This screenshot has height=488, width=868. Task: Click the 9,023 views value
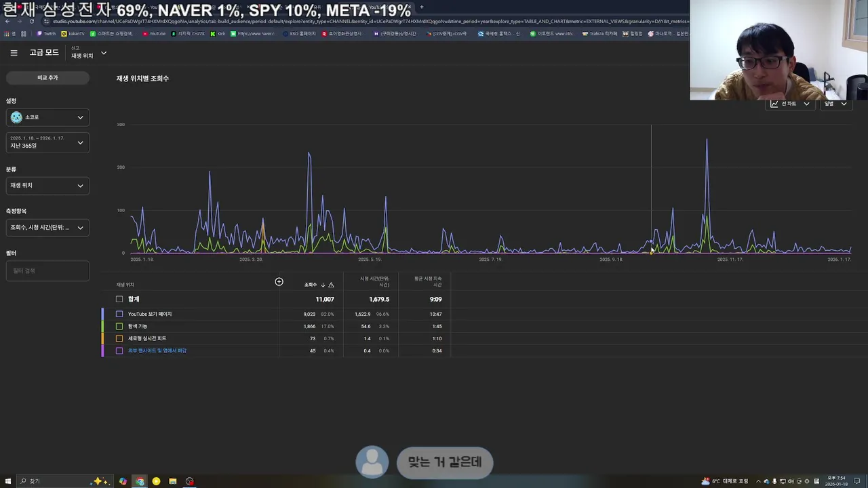[309, 314]
